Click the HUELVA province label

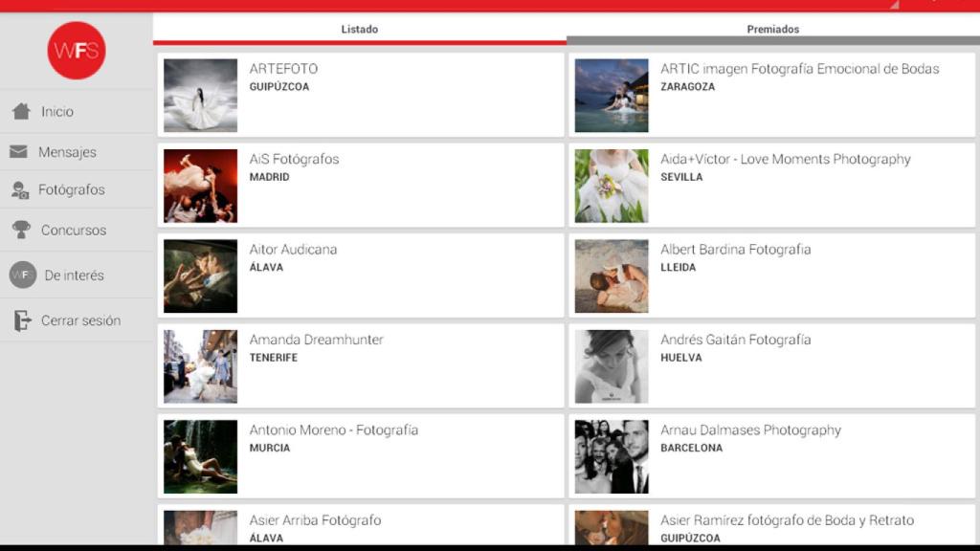pyautogui.click(x=681, y=358)
